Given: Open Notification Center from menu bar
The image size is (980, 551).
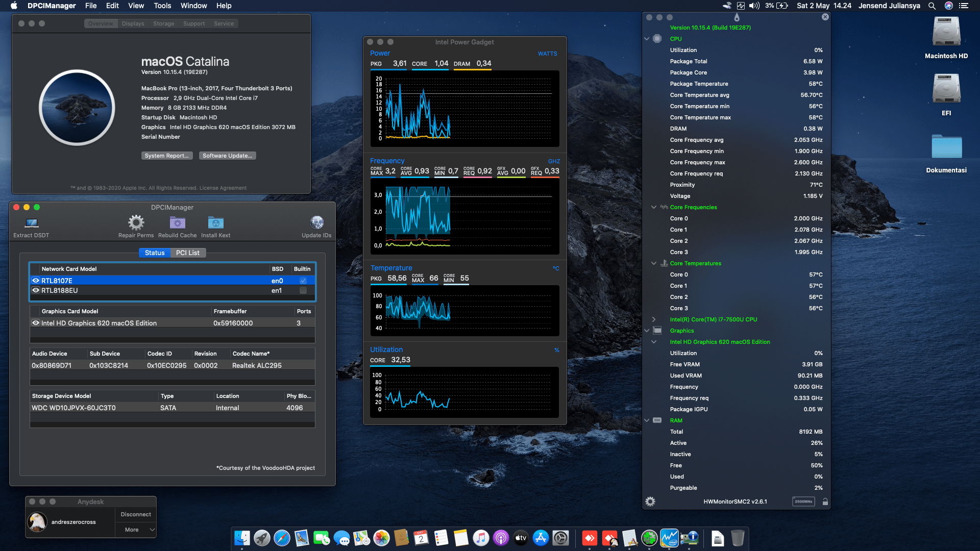Looking at the screenshot, I should click(x=964, y=6).
